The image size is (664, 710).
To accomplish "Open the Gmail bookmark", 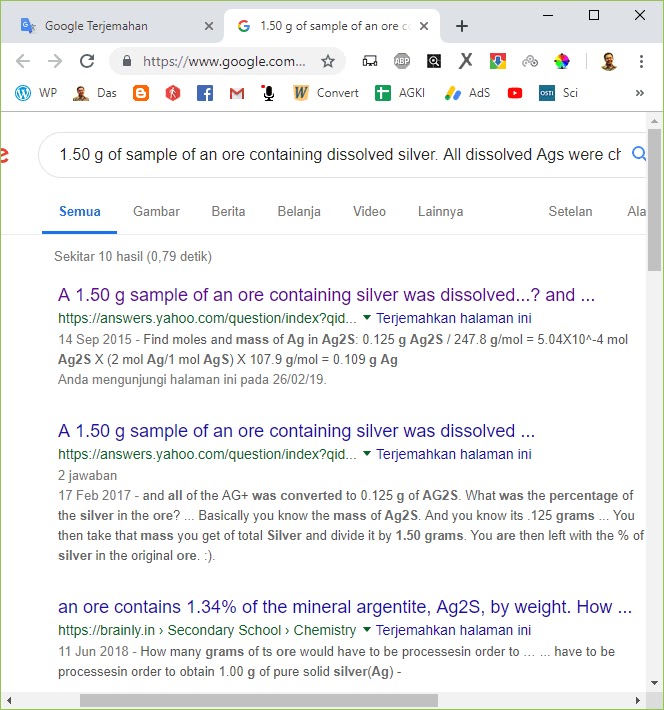I will click(237, 93).
